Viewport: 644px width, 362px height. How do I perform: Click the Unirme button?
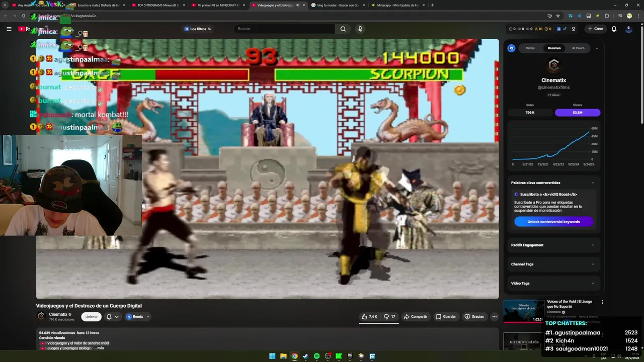coord(91,317)
